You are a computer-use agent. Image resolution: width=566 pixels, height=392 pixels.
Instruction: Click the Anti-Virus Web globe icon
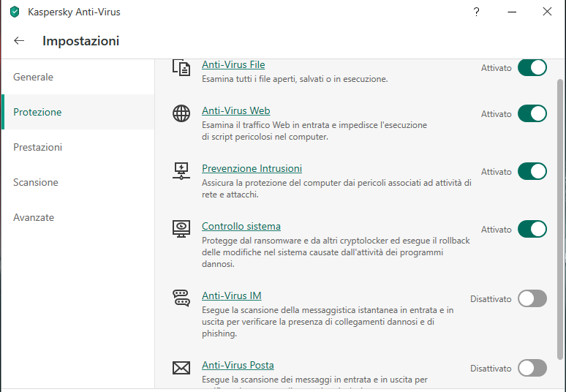point(181,113)
